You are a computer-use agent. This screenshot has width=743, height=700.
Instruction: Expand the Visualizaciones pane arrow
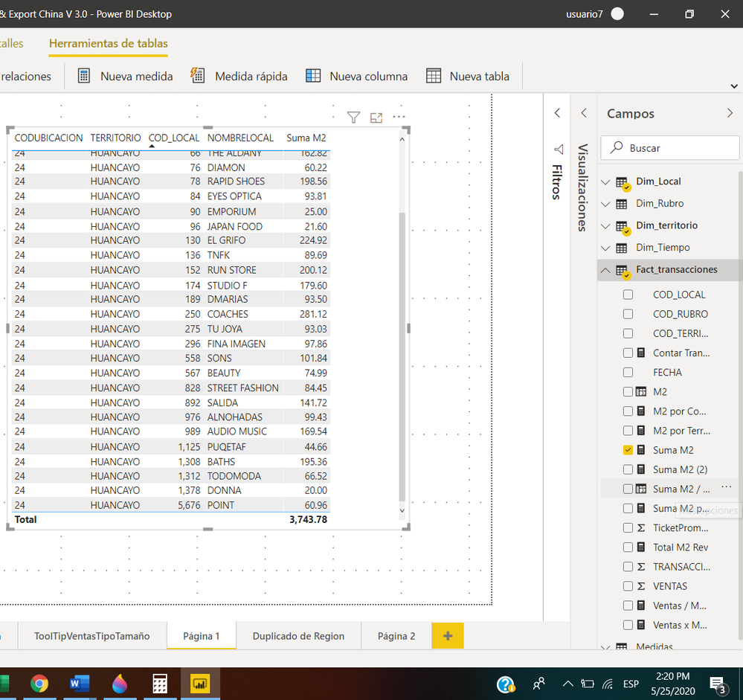coord(584,113)
